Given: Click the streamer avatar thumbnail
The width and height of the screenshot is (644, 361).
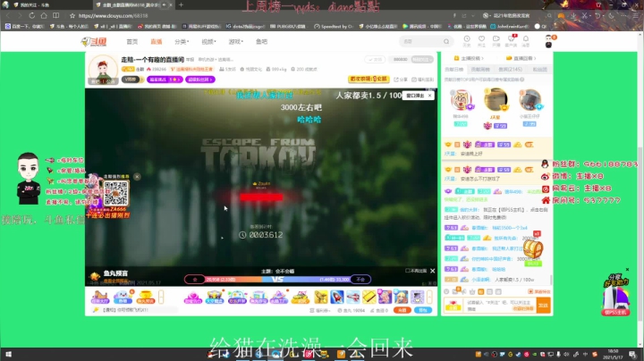Looking at the screenshot, I should pyautogui.click(x=103, y=70).
